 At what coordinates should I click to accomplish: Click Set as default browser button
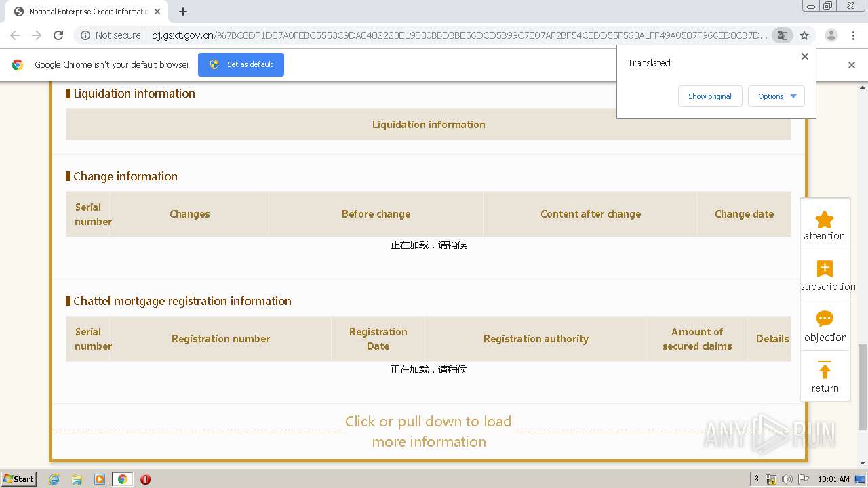click(241, 64)
